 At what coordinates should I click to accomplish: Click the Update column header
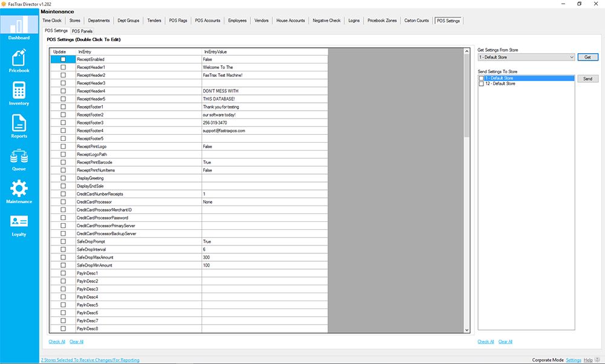coord(64,51)
